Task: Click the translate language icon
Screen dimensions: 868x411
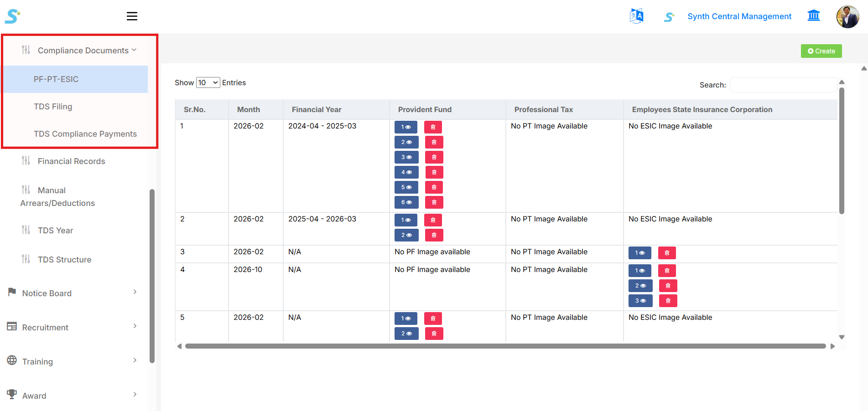Action: point(636,15)
